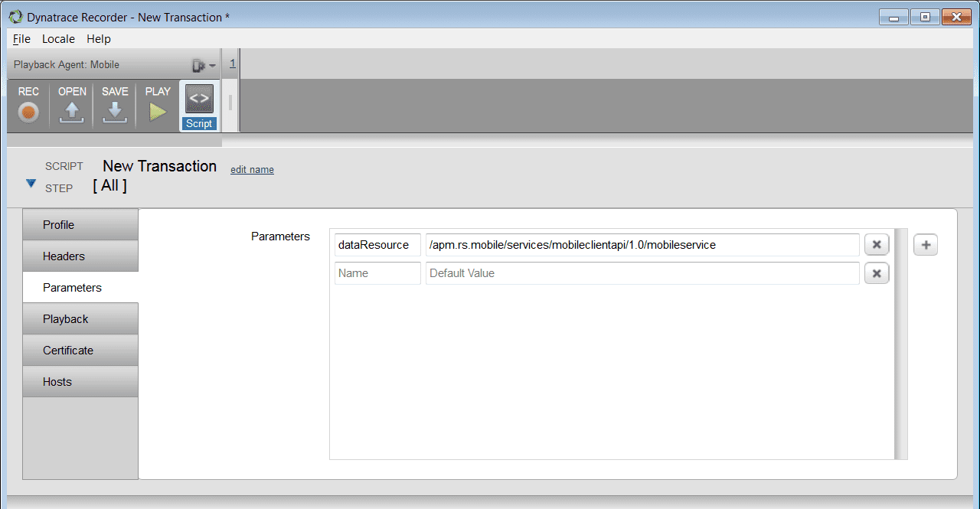Click the dataResource name field
Image resolution: width=980 pixels, height=509 pixels.
coord(377,245)
